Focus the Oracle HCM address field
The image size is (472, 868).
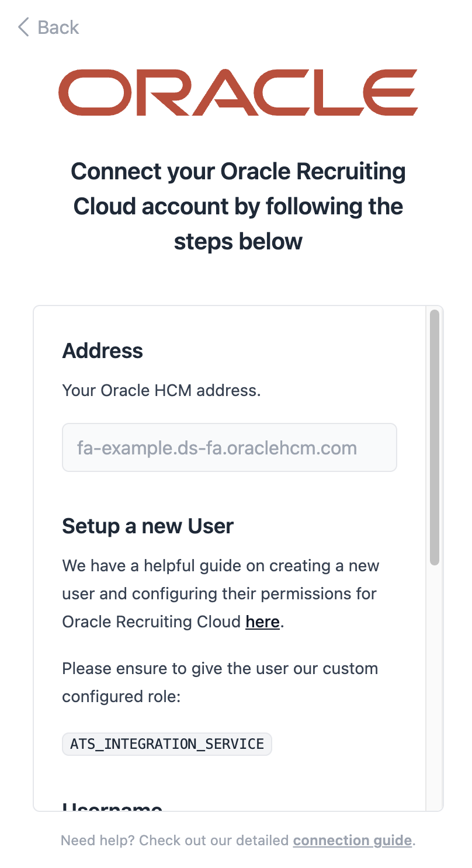[x=229, y=447]
